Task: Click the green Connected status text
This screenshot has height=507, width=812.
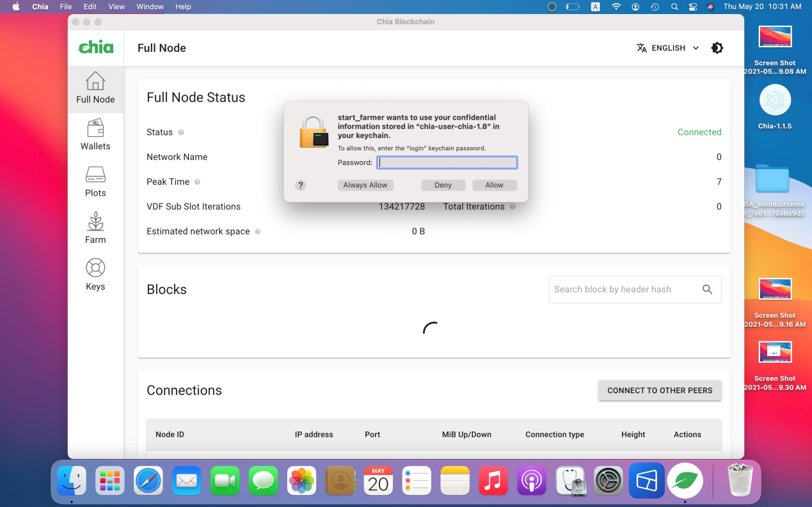Action: [699, 132]
